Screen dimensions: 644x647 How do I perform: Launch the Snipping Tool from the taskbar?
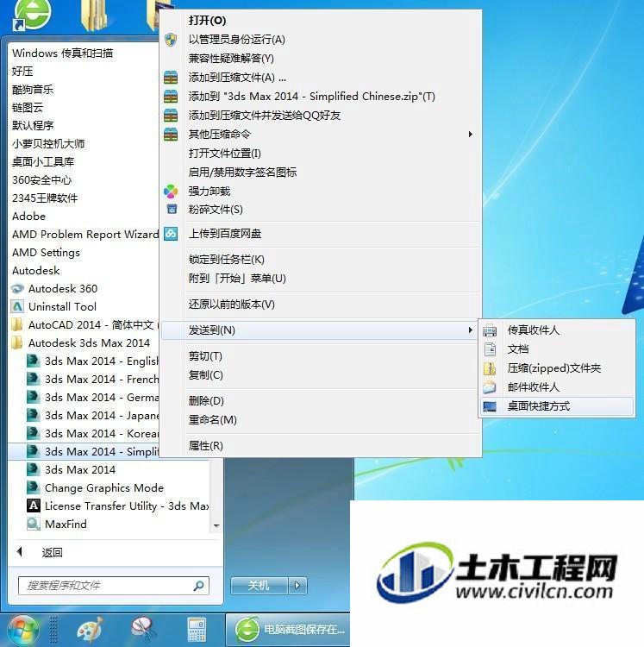[x=143, y=630]
